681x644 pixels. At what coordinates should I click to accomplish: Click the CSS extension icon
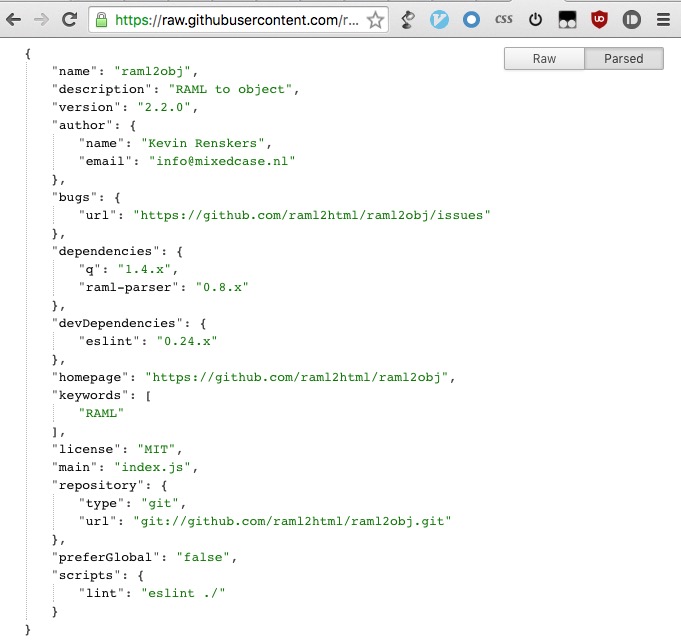(504, 19)
